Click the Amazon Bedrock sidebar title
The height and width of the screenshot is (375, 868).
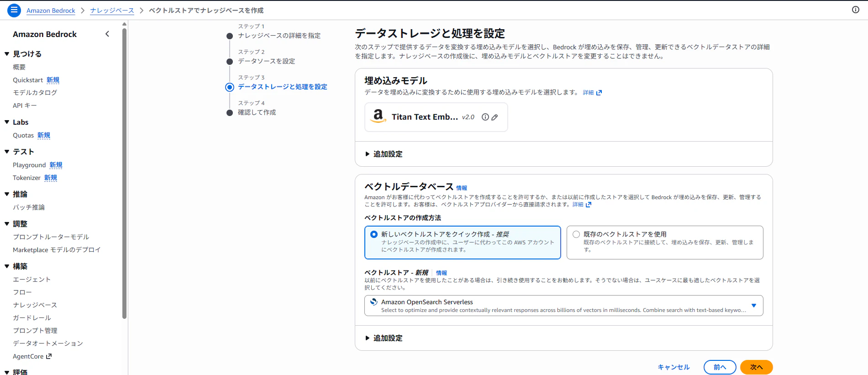tap(45, 34)
